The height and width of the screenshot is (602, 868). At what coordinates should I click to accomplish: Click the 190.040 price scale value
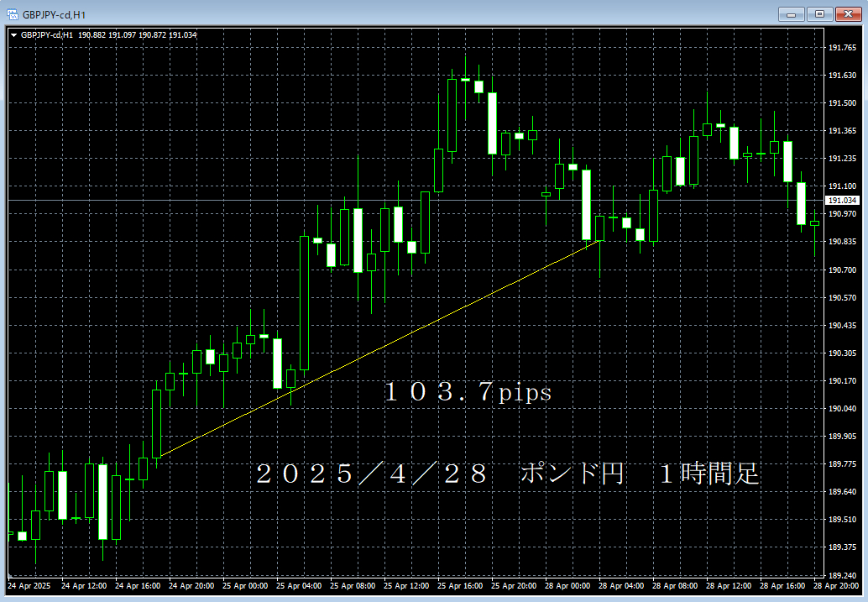point(842,408)
